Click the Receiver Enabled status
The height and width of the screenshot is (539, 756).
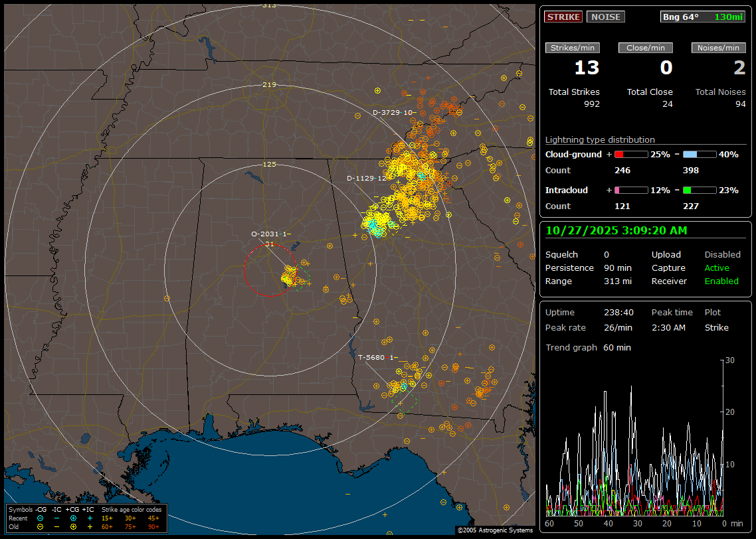click(721, 281)
